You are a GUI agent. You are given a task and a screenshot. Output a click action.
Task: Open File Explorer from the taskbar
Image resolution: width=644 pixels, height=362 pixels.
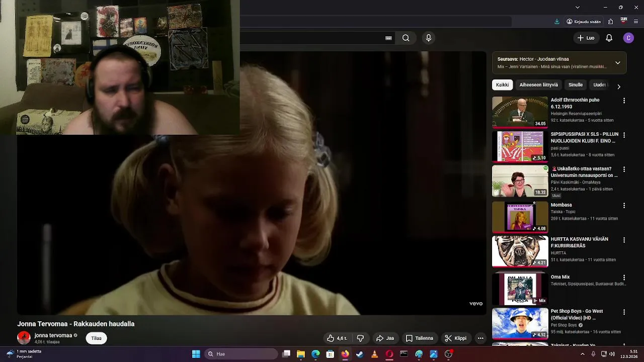point(301,354)
